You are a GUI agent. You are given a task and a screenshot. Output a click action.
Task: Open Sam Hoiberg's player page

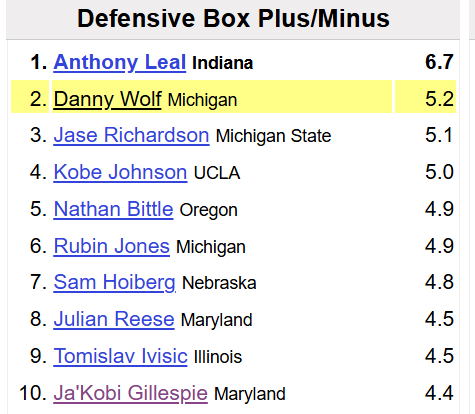tap(114, 283)
